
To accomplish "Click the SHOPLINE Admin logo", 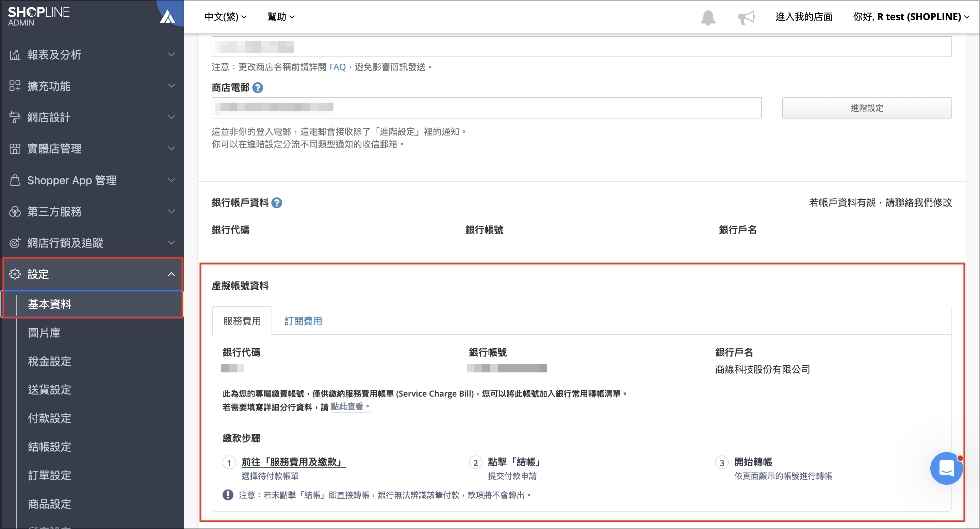I will (x=39, y=16).
